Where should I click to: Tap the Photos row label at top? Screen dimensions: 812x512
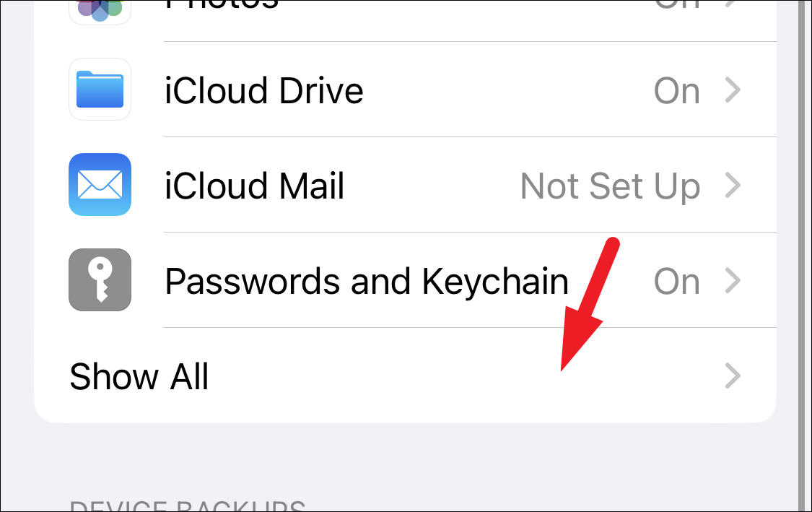222,4
